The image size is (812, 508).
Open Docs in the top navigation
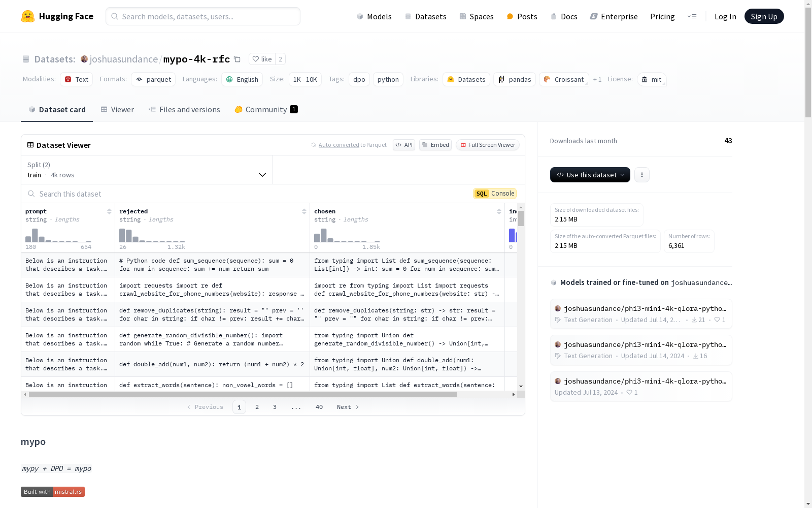pyautogui.click(x=564, y=16)
